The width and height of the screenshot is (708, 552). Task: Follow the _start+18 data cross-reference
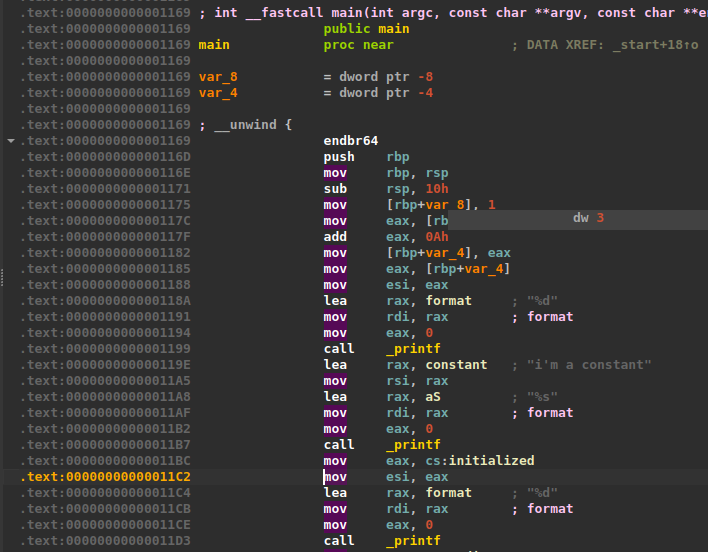click(655, 45)
